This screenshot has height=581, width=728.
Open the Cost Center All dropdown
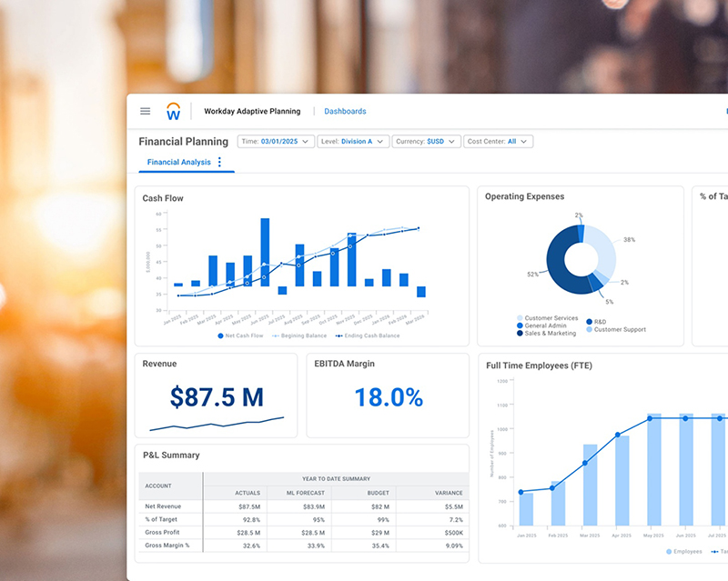click(x=498, y=142)
